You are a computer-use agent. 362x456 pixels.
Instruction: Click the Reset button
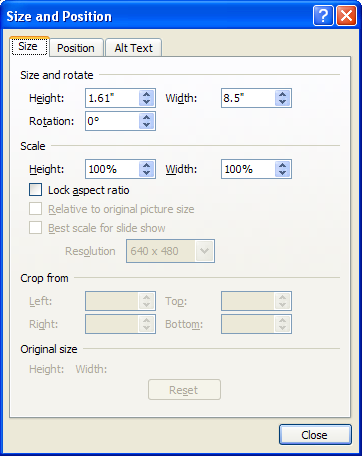pyautogui.click(x=184, y=390)
